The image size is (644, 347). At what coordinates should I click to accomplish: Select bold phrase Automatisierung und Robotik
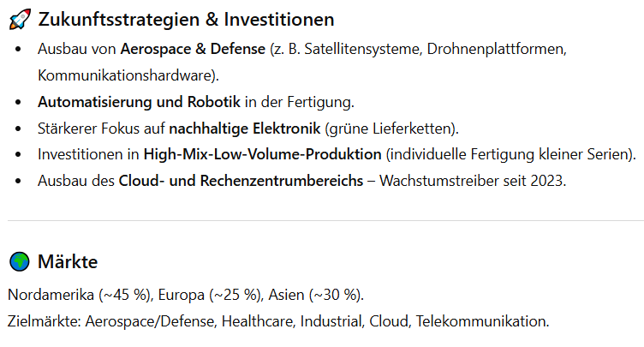coord(139,102)
